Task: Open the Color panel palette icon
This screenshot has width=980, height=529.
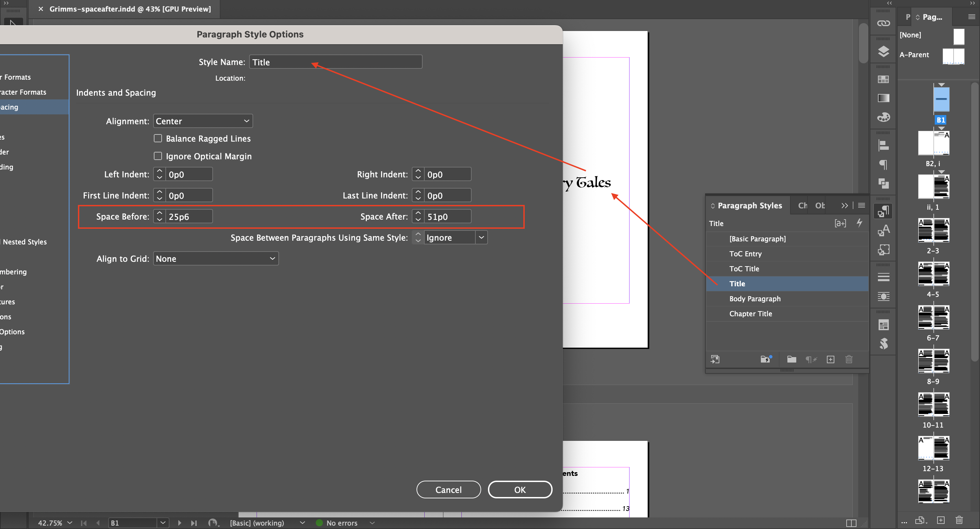Action: (883, 116)
